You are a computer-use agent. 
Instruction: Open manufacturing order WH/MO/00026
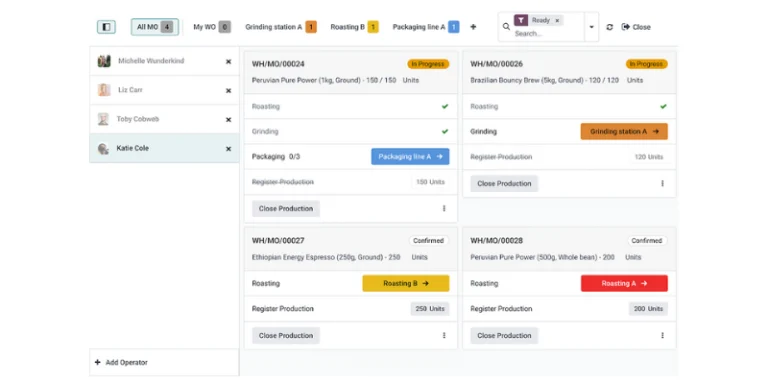(x=497, y=64)
